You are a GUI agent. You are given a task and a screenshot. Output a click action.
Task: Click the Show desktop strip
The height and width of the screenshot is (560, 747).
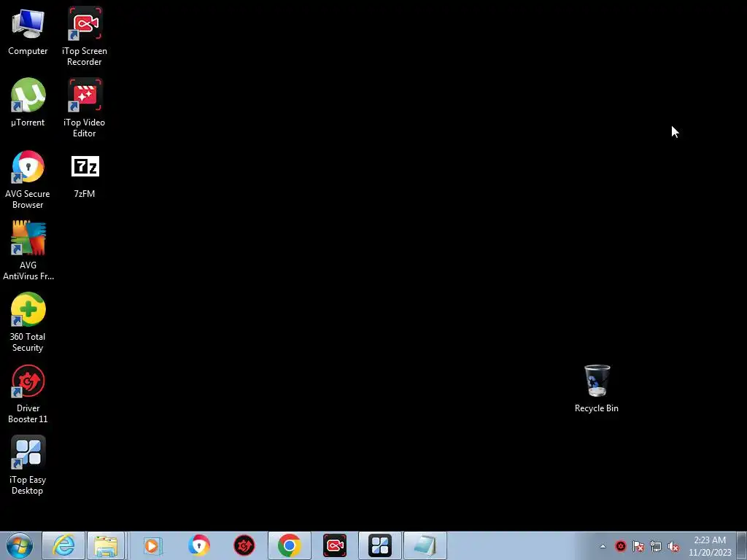tap(742, 545)
